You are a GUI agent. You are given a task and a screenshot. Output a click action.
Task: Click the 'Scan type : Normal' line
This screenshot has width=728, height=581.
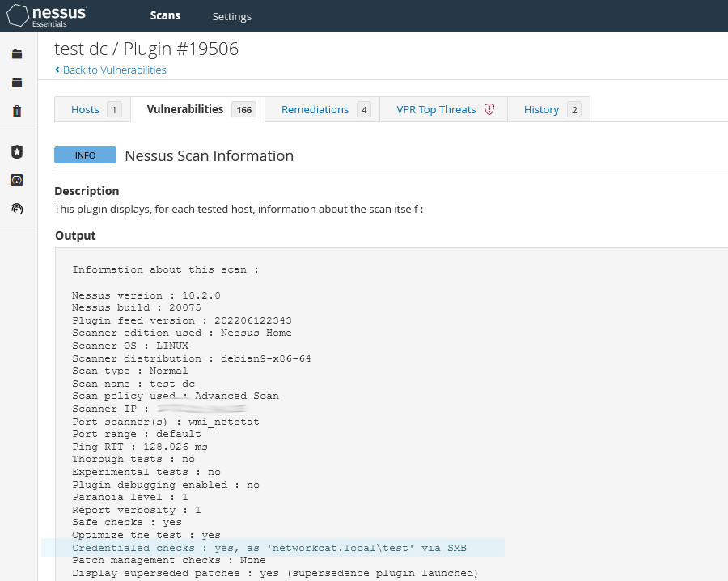(x=130, y=371)
